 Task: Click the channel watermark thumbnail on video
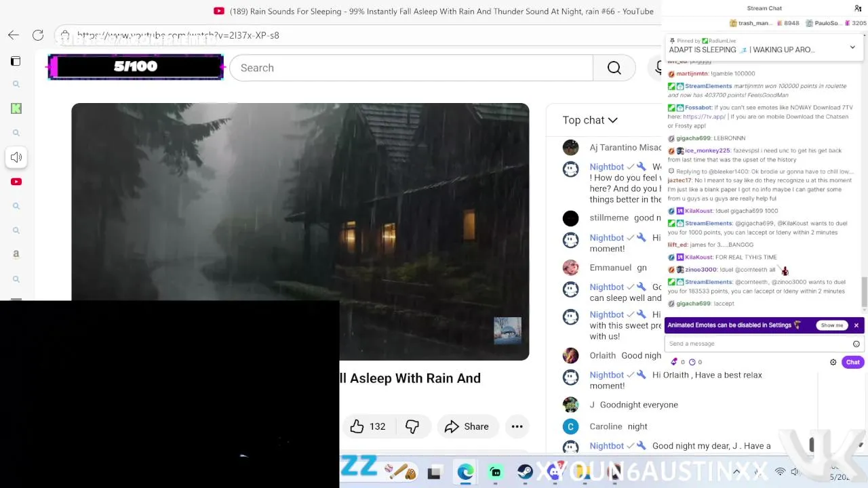pyautogui.click(x=507, y=331)
